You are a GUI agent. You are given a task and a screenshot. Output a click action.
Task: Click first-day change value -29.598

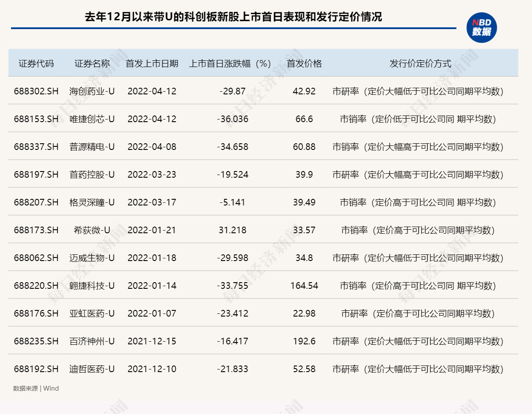coord(233,258)
